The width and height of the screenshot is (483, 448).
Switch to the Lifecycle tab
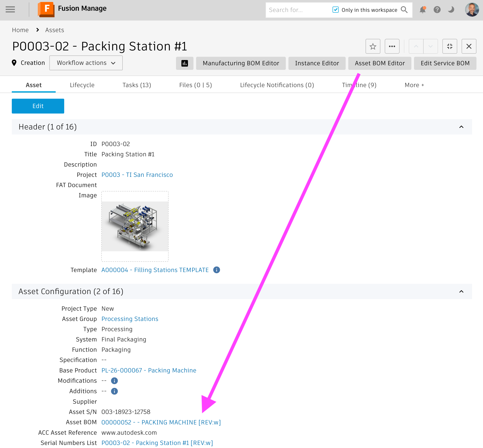82,85
